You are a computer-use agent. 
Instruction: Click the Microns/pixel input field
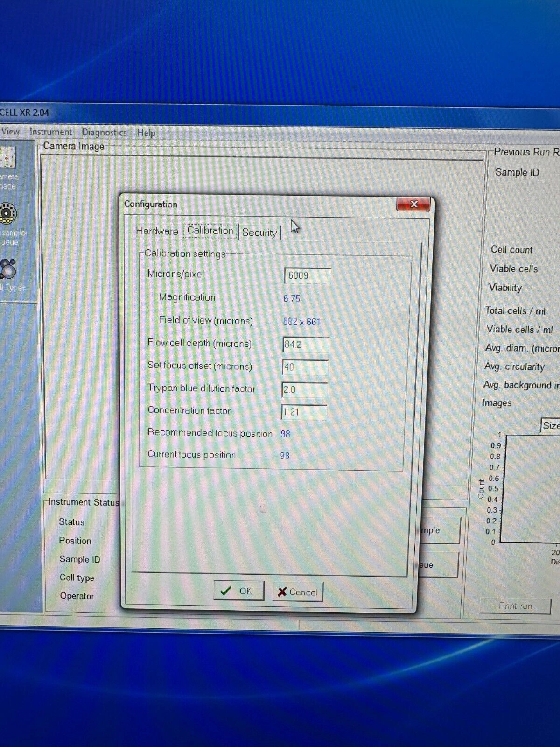(308, 275)
